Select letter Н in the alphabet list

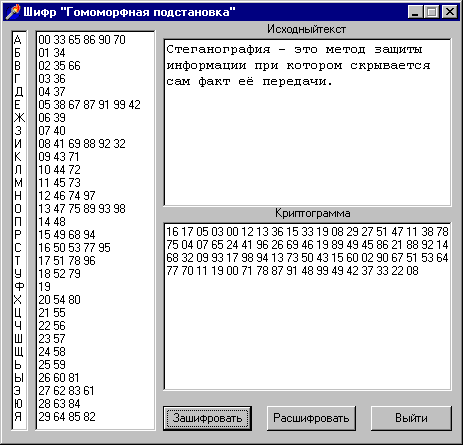coord(18,196)
